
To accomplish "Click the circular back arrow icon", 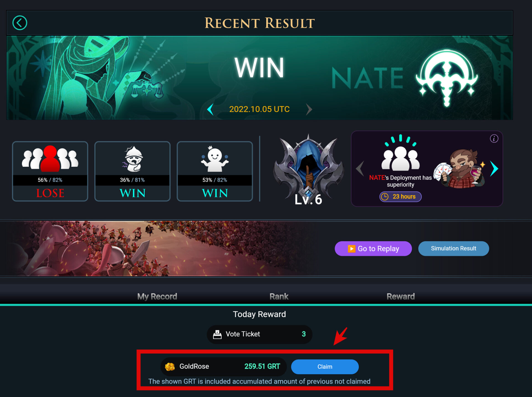I will tap(20, 23).
